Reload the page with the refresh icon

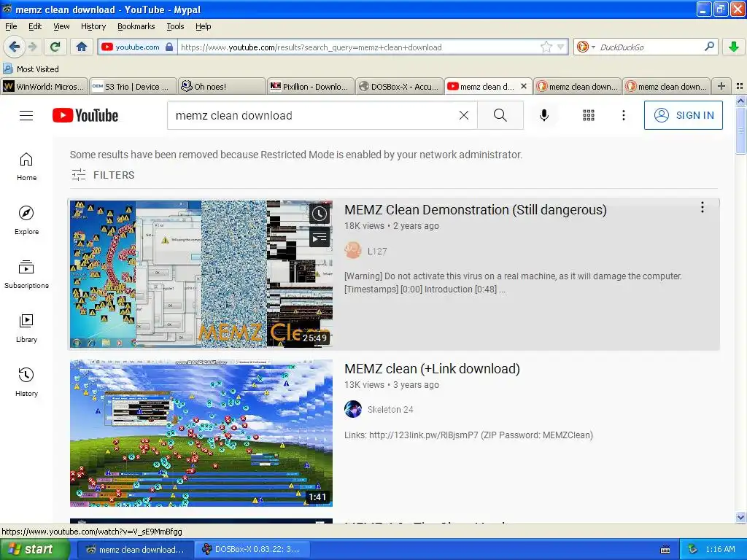pos(55,47)
